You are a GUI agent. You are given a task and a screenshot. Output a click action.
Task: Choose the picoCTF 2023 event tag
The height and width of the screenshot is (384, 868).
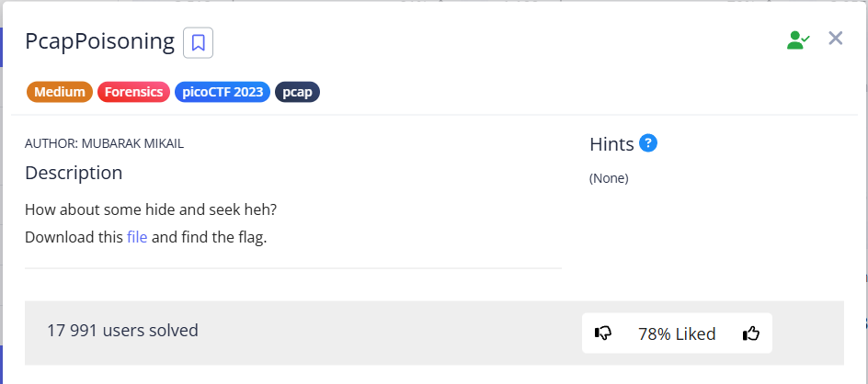[223, 92]
